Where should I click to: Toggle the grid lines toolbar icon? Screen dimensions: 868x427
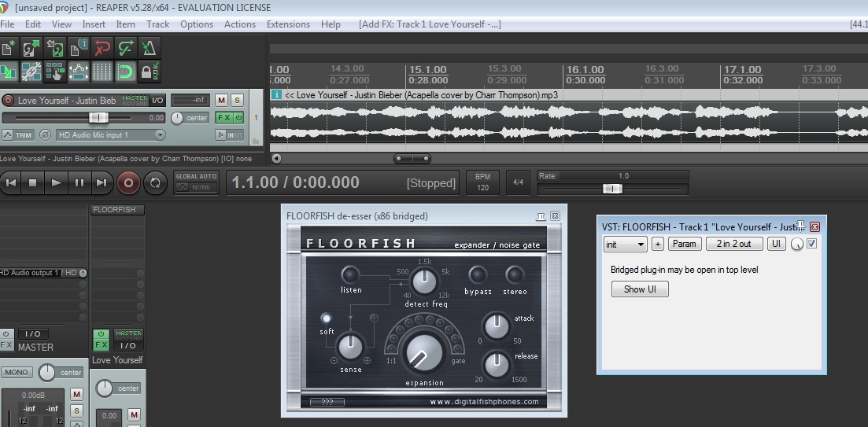click(x=102, y=72)
